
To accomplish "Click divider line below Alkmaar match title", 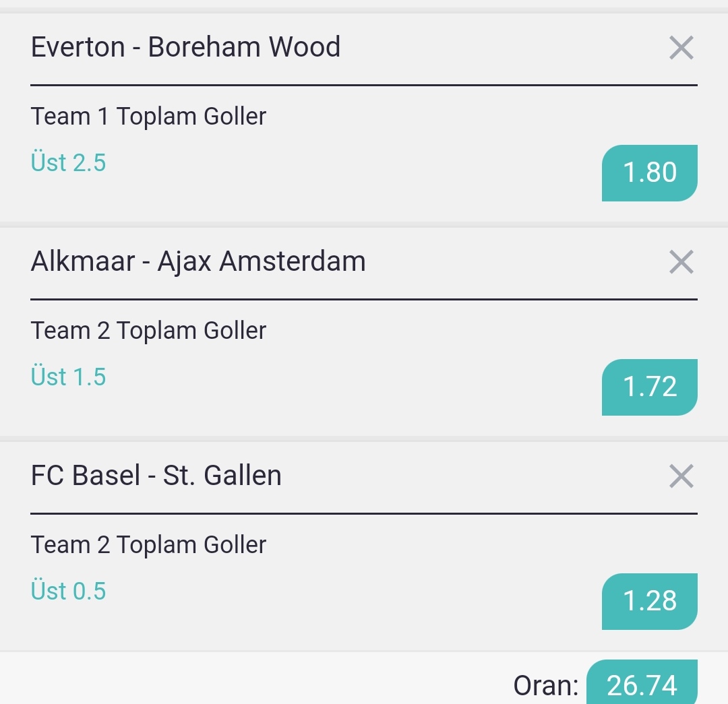I will (364, 299).
